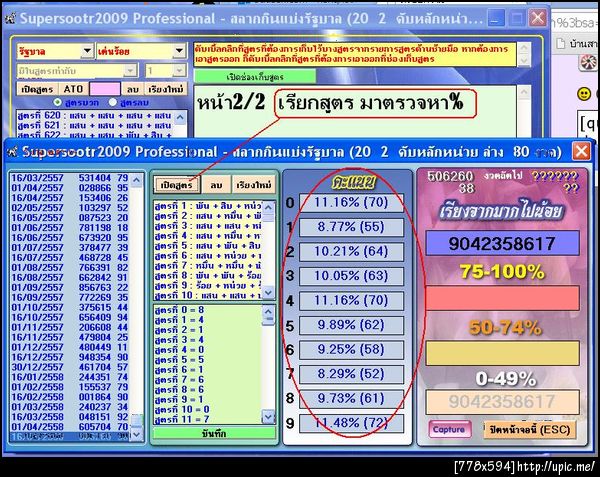Click the Supersootr2009 app icon in front title bar
The width and height of the screenshot is (600, 477).
click(13, 152)
